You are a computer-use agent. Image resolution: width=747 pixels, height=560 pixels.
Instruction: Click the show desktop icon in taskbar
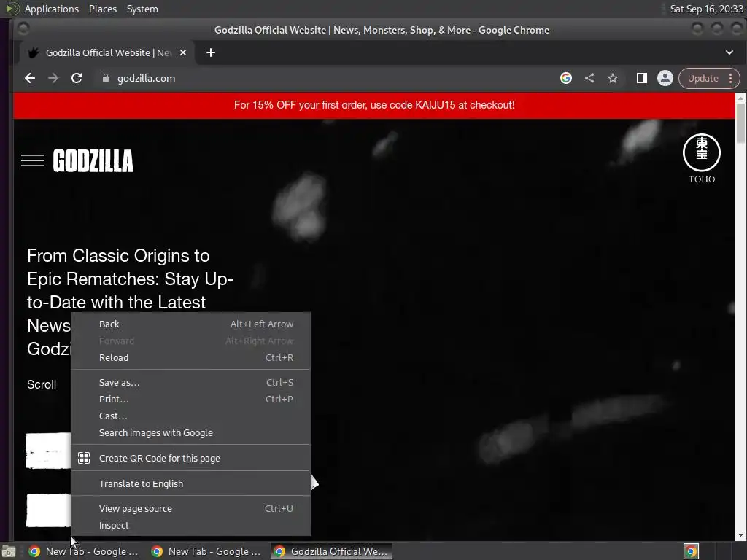pos(8,551)
